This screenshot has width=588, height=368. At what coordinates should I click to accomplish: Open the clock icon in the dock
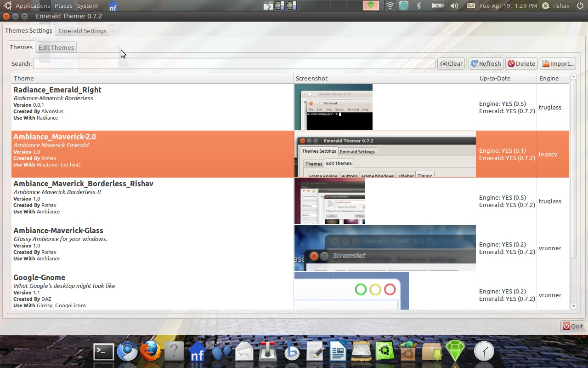(484, 352)
